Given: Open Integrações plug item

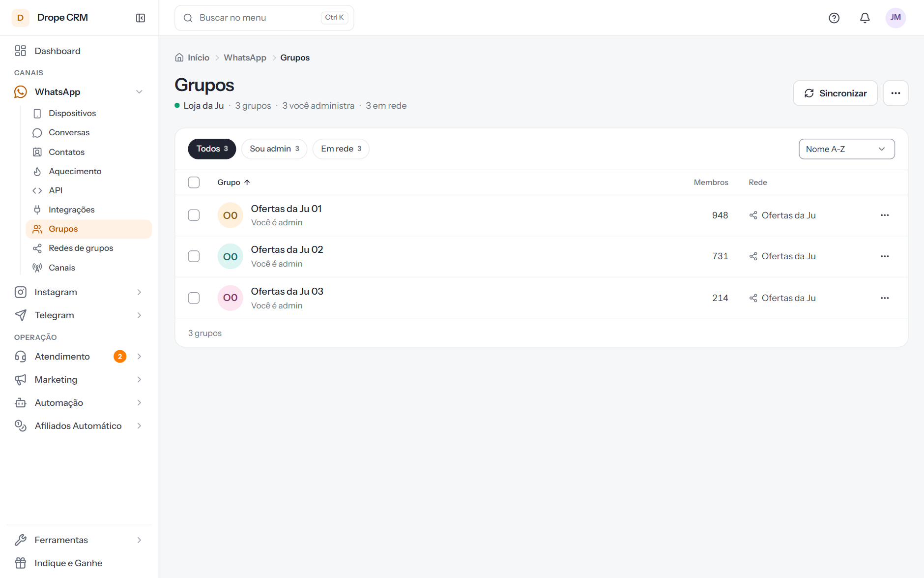Looking at the screenshot, I should click(x=88, y=210).
